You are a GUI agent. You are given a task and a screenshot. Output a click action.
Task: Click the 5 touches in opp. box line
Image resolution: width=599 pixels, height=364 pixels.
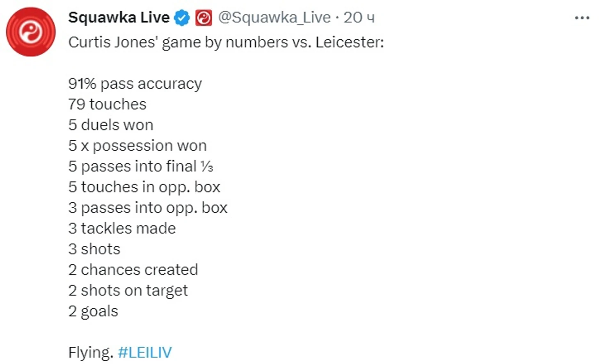[x=144, y=187]
